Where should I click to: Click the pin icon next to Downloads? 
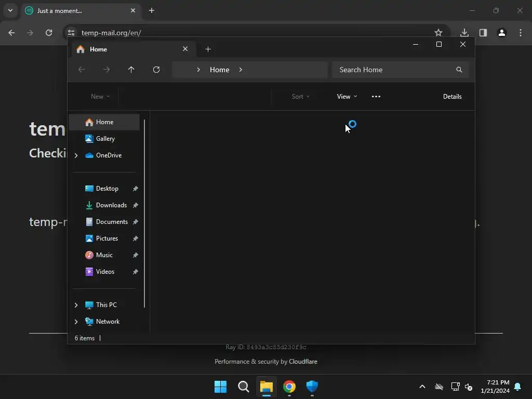click(x=136, y=205)
